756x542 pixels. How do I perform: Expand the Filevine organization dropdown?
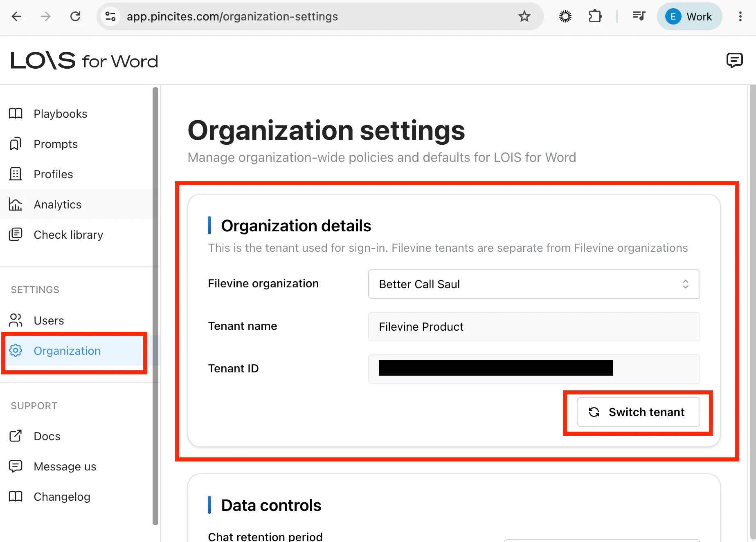534,284
